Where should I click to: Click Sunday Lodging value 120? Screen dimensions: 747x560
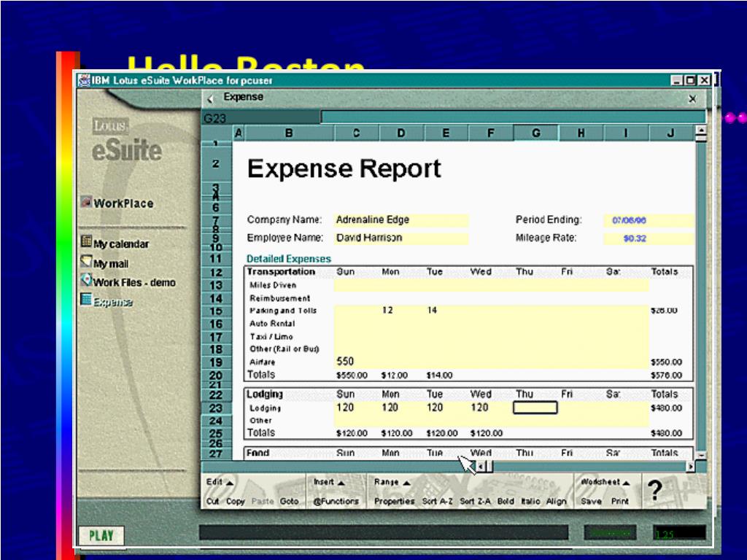(345, 408)
